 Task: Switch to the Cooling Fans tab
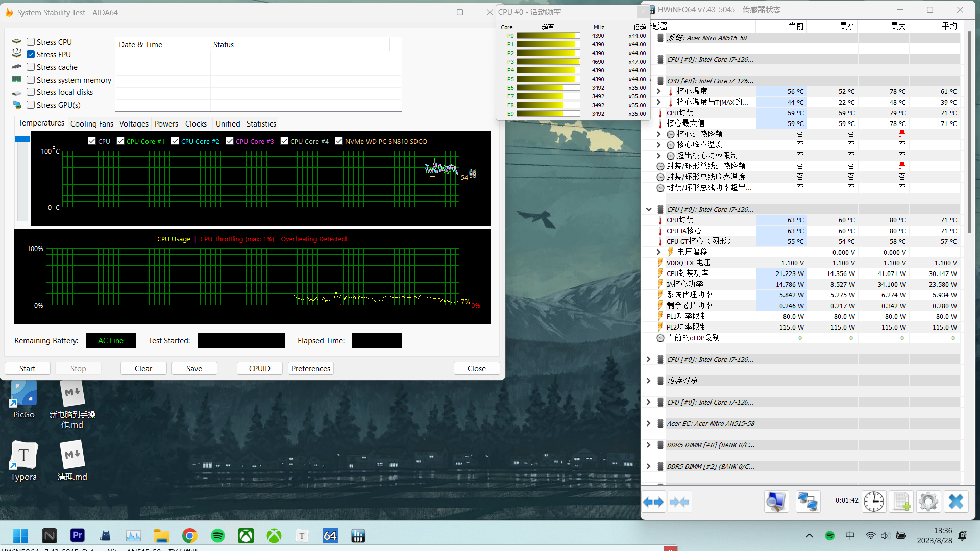[92, 124]
